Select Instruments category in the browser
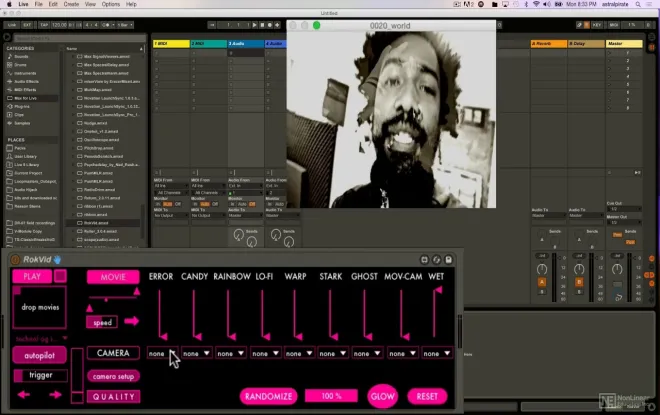This screenshot has width=660, height=415. tap(25, 73)
